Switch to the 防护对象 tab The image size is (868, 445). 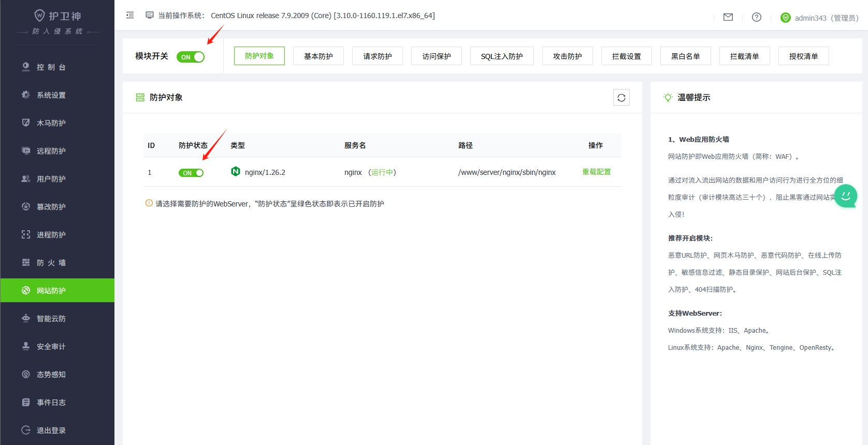pos(259,56)
